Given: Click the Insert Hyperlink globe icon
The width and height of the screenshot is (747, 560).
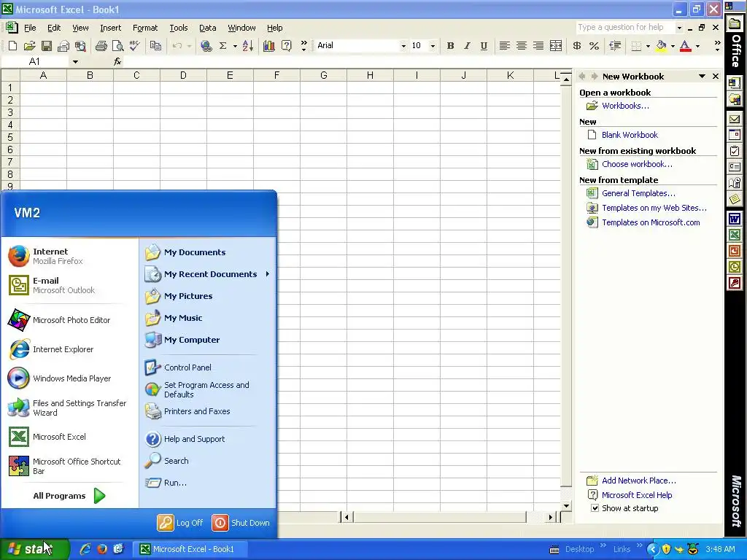Looking at the screenshot, I should coord(206,46).
